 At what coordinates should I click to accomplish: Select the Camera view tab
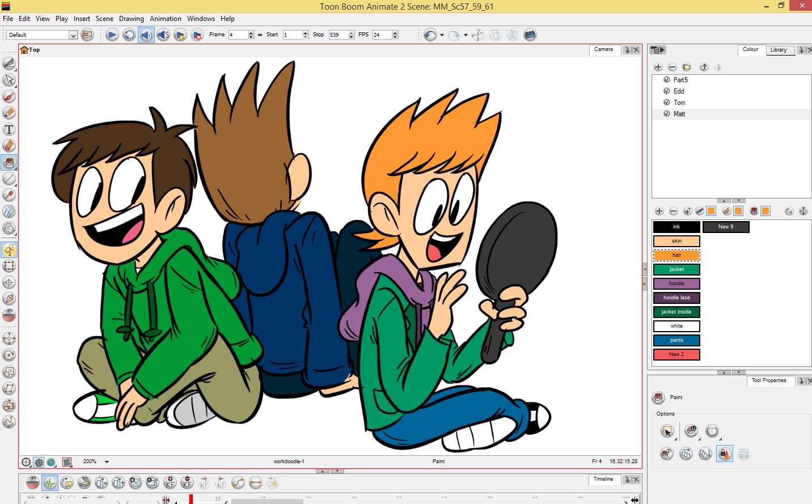[604, 49]
